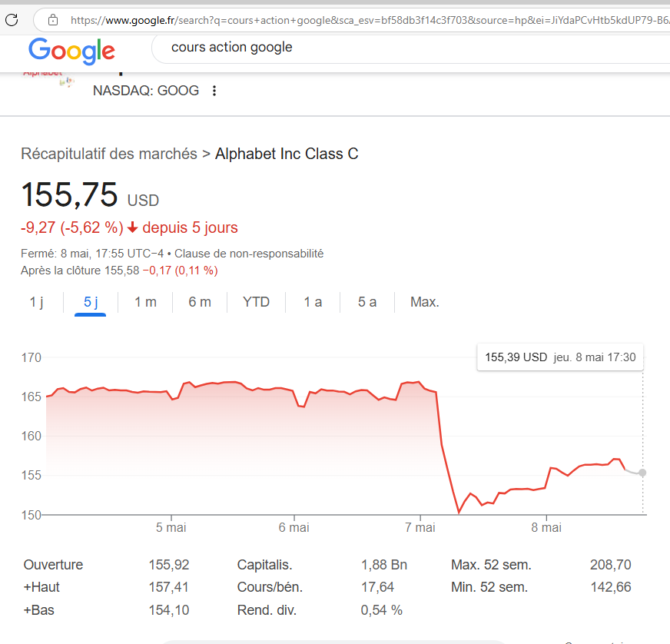Screen dimensions: 670x644
Task: Switch to the 1 a range
Action: (x=313, y=302)
